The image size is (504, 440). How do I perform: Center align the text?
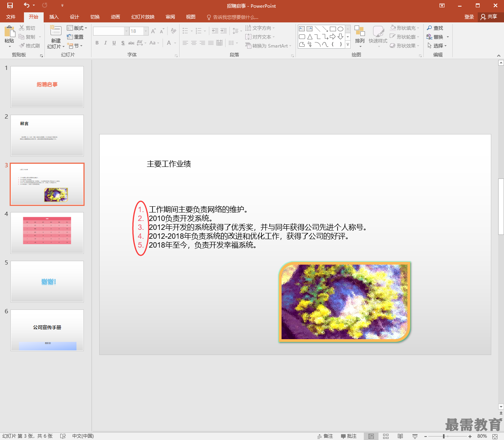click(194, 43)
